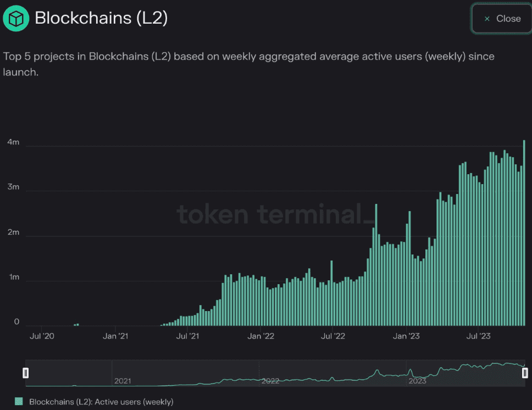Click the token terminal watermark
Screen dimensions: 532x410
(x=276, y=214)
